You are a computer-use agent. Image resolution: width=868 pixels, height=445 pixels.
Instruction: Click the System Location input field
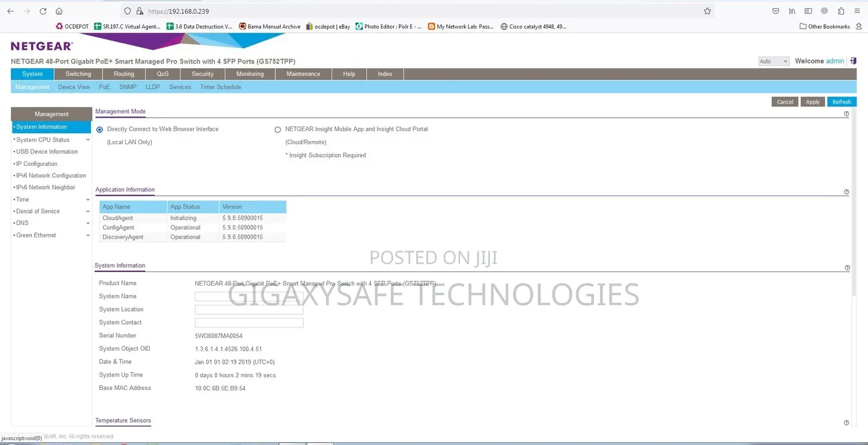pyautogui.click(x=249, y=309)
